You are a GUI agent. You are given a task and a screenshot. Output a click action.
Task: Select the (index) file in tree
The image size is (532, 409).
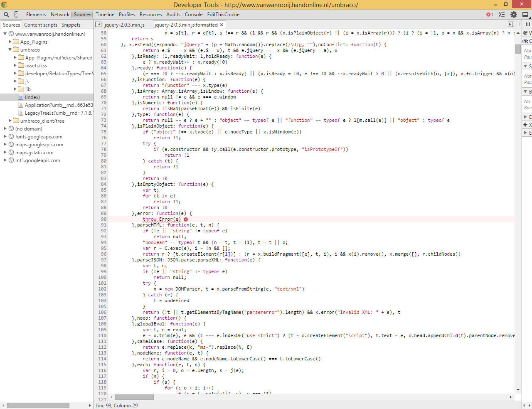click(x=32, y=97)
